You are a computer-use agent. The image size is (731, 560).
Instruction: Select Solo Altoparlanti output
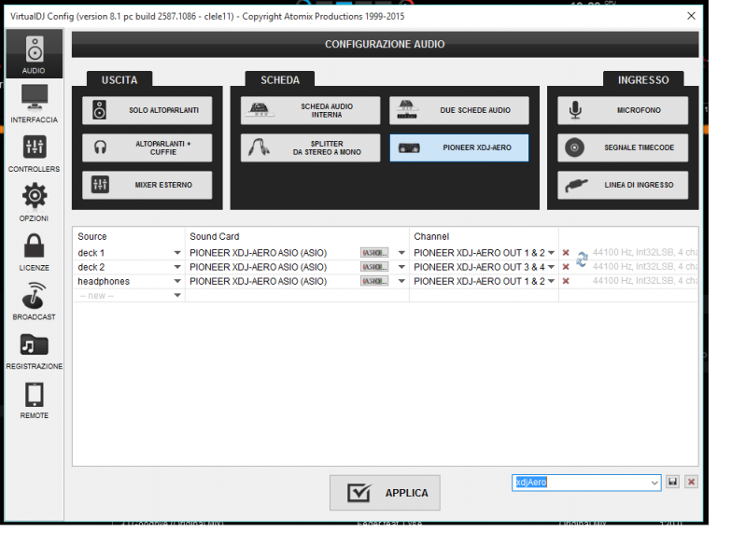click(147, 110)
